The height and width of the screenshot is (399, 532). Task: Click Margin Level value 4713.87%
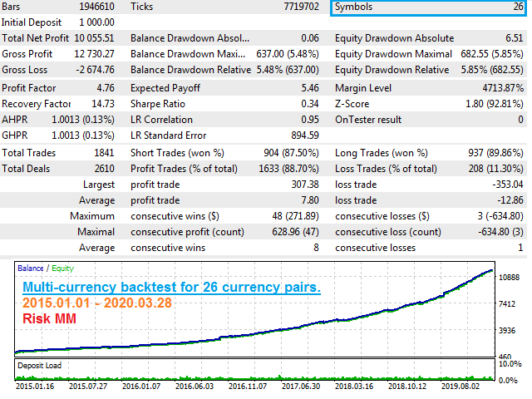coord(503,88)
